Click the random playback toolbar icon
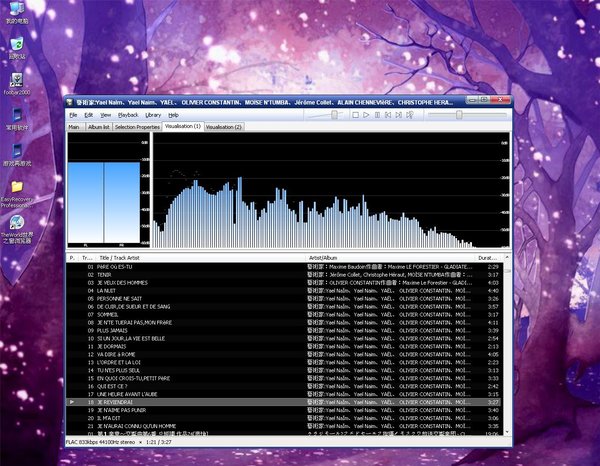The height and width of the screenshot is (466, 600). [x=409, y=115]
